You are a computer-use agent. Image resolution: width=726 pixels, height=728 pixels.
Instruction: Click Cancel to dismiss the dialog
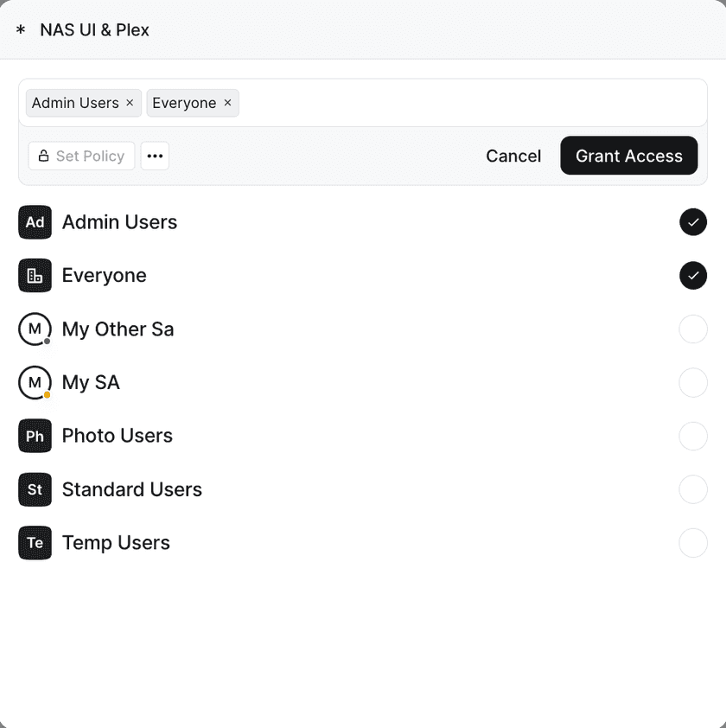(513, 156)
